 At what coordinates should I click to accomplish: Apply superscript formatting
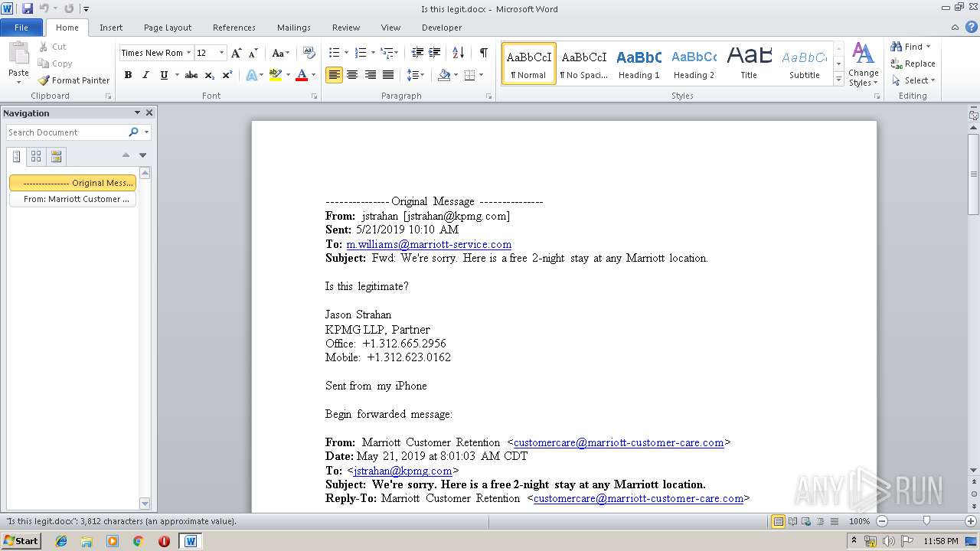[227, 75]
